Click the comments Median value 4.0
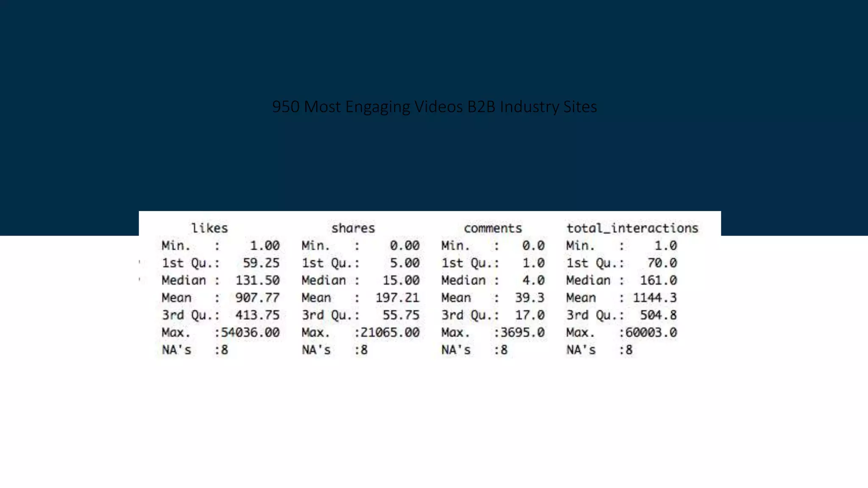Viewport: 868px width, 488px height. (533, 280)
